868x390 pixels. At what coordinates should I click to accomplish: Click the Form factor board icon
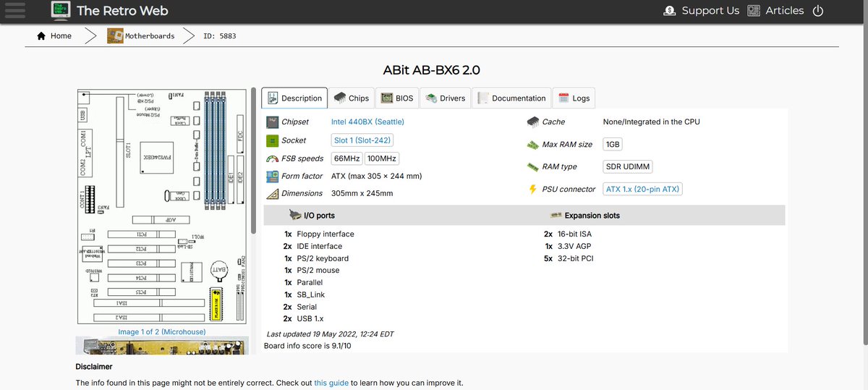[x=272, y=176]
